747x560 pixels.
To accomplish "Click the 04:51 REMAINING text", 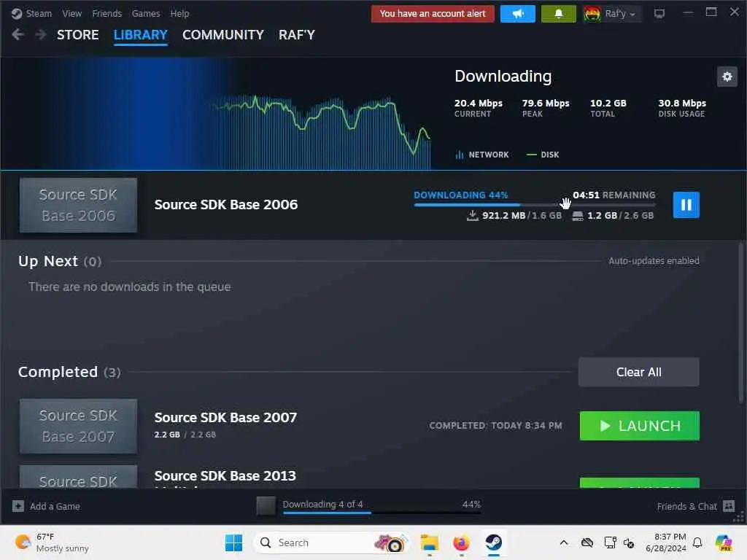I will point(614,195).
